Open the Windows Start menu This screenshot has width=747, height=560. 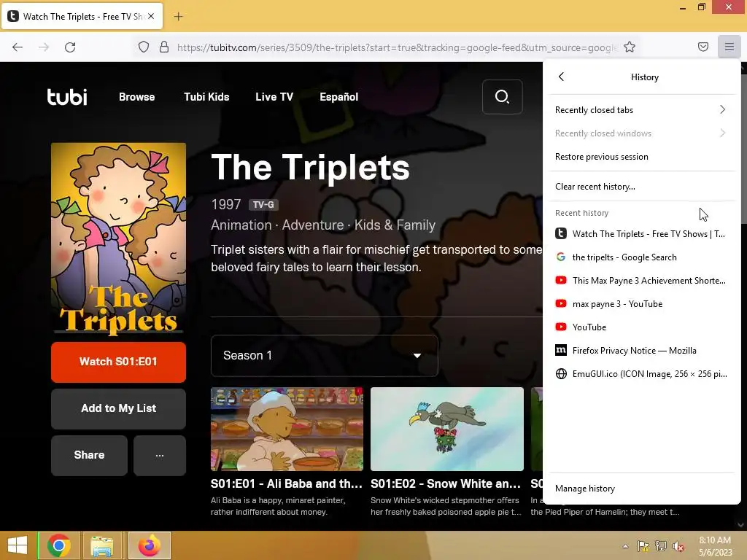[18, 545]
